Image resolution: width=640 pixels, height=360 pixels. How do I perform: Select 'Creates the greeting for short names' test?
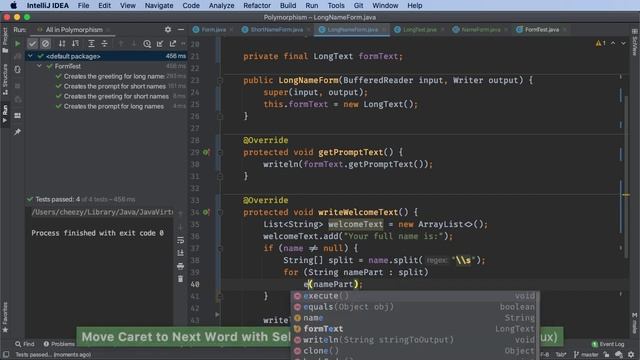tap(116, 96)
